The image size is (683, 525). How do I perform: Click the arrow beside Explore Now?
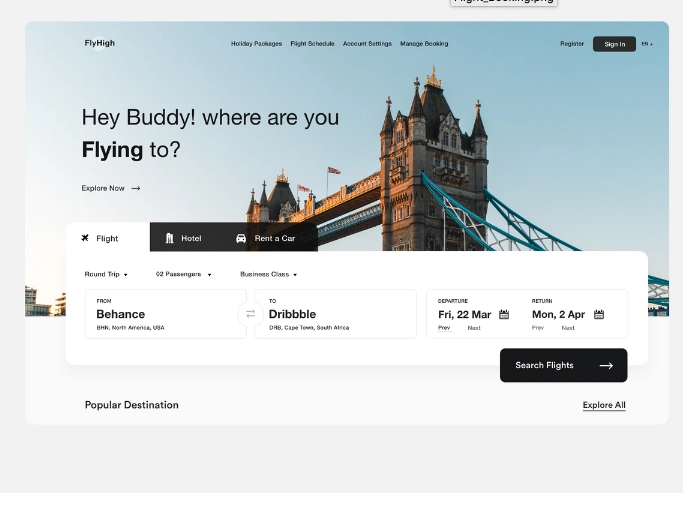(x=136, y=188)
